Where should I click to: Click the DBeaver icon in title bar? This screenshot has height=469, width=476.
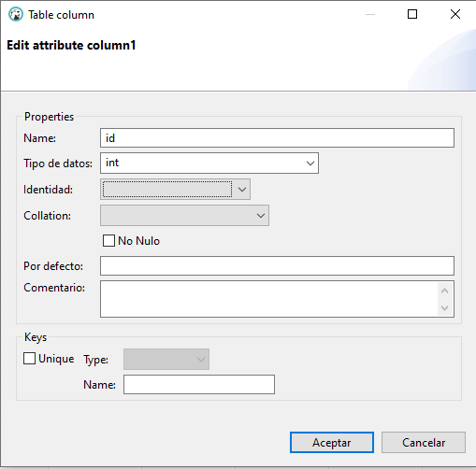[16, 14]
